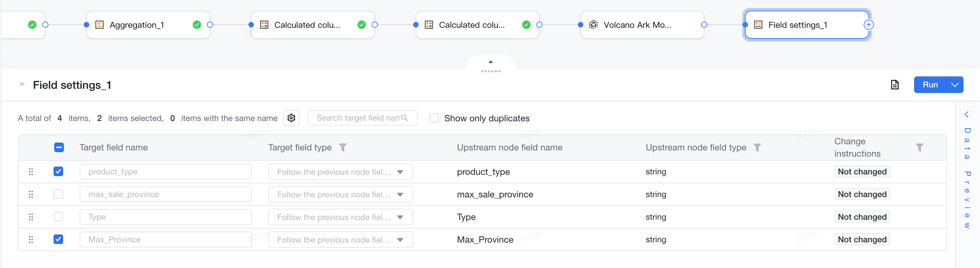
Task: Run the Field settings_1 node
Action: click(x=930, y=85)
